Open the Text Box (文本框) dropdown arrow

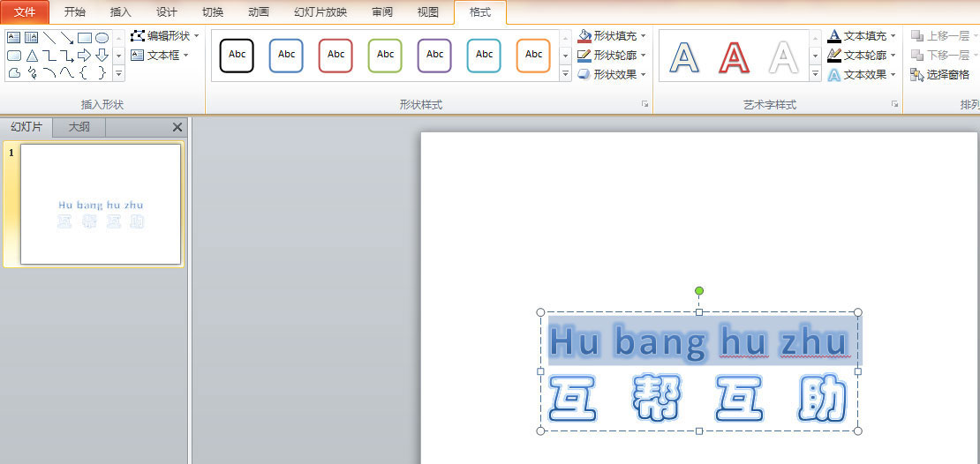[x=186, y=55]
